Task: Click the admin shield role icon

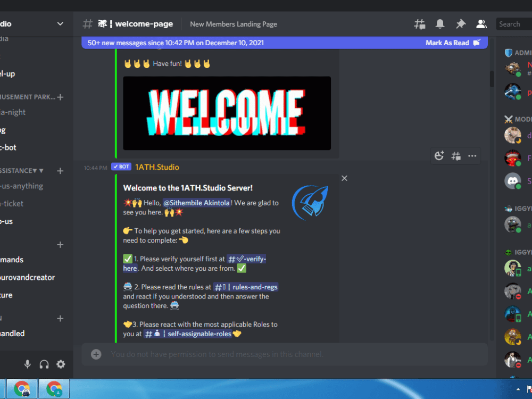Action: tap(508, 53)
